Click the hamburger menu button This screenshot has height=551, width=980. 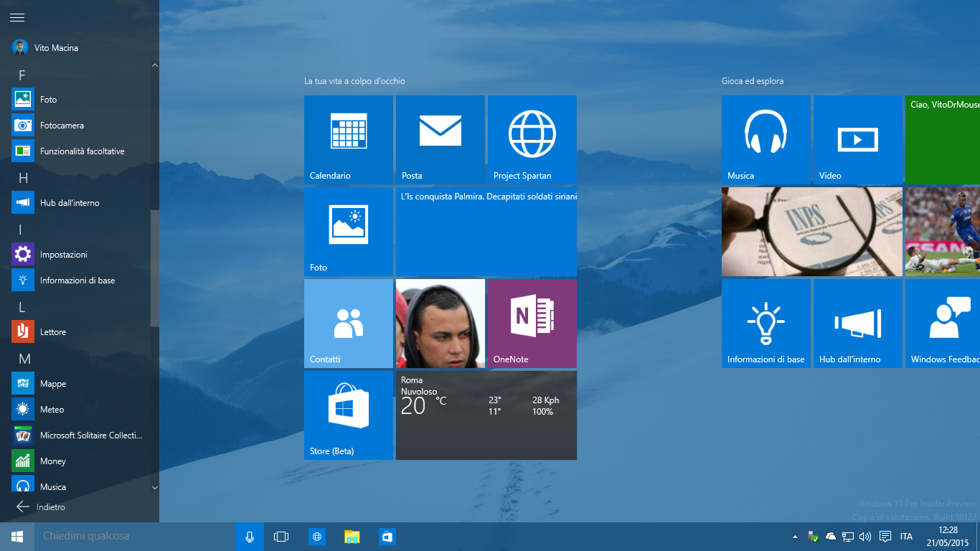pos(17,17)
